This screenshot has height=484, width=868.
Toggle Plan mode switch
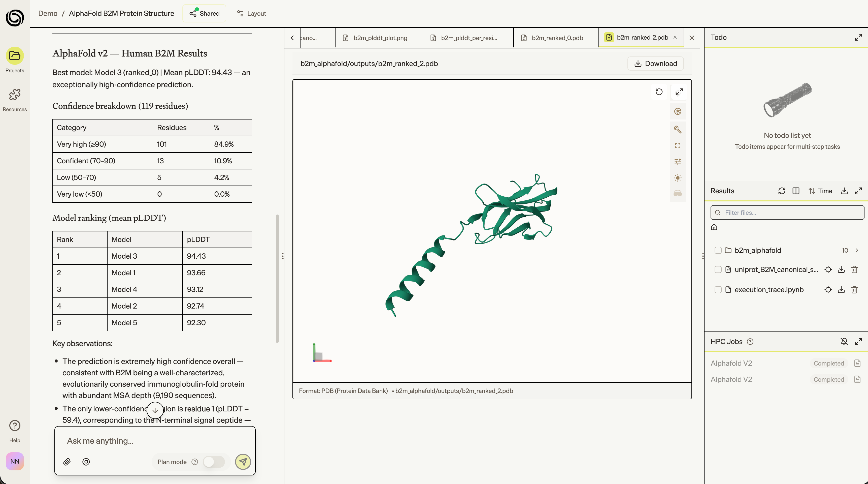214,462
